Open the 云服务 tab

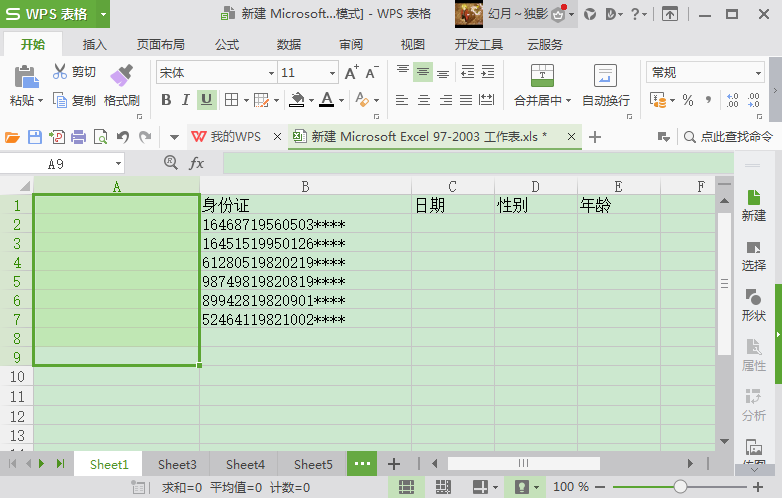click(x=545, y=45)
